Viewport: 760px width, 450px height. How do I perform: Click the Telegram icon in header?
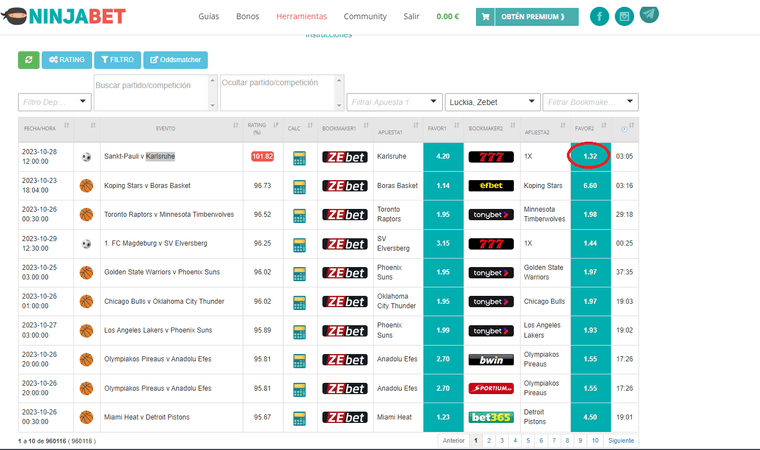[649, 15]
